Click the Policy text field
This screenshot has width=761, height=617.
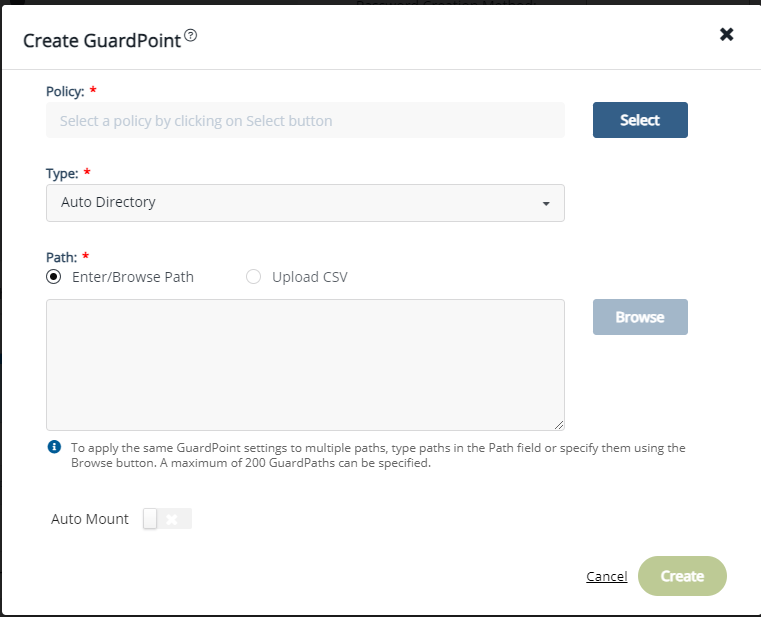point(305,121)
